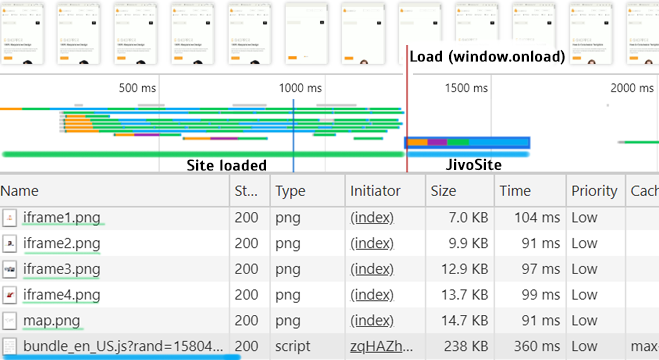Image resolution: width=659 pixels, height=360 pixels.
Task: Click the 1000 ms timeline label
Action: pyautogui.click(x=301, y=88)
